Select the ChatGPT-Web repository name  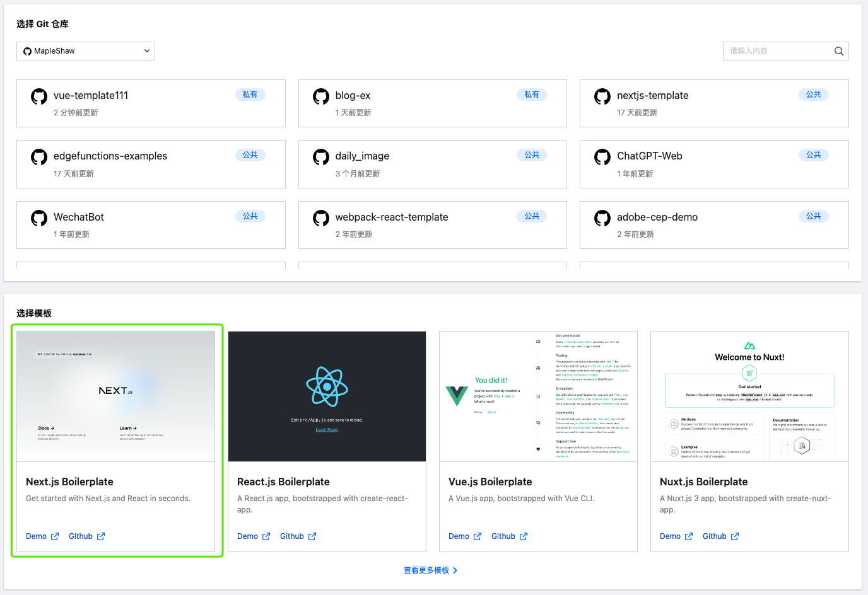click(x=650, y=156)
